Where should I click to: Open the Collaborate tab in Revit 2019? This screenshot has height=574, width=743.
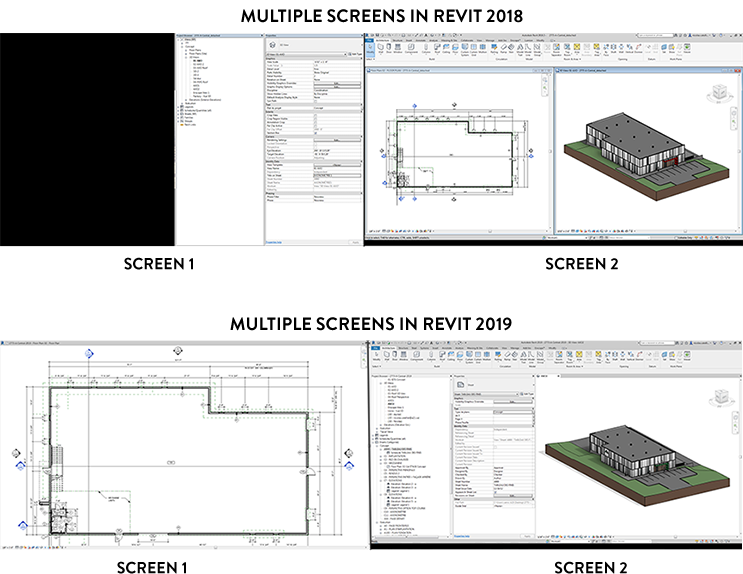click(x=492, y=348)
